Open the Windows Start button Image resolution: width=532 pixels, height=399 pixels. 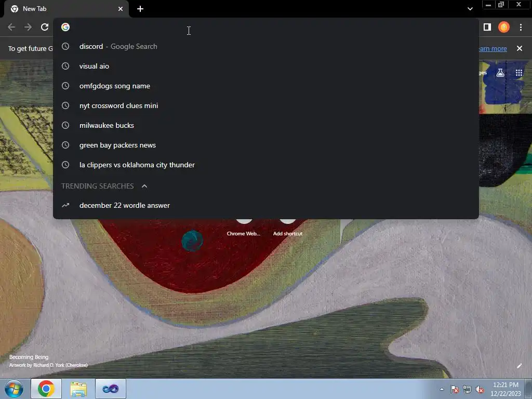pyautogui.click(x=14, y=389)
